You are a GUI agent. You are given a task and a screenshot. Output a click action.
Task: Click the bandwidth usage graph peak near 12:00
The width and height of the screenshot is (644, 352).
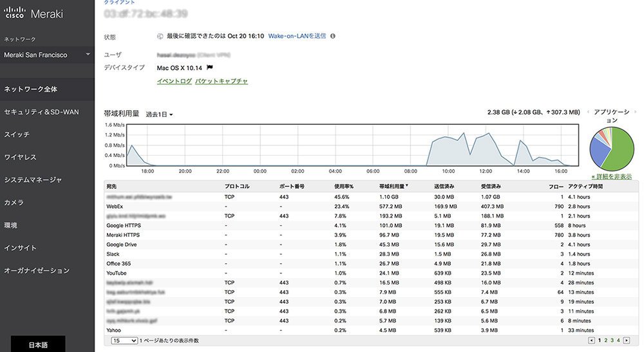[x=488, y=134]
